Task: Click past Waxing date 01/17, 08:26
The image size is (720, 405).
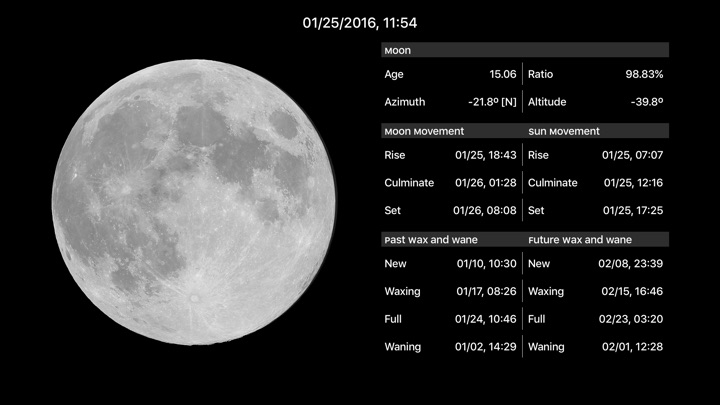Action: 486,291
